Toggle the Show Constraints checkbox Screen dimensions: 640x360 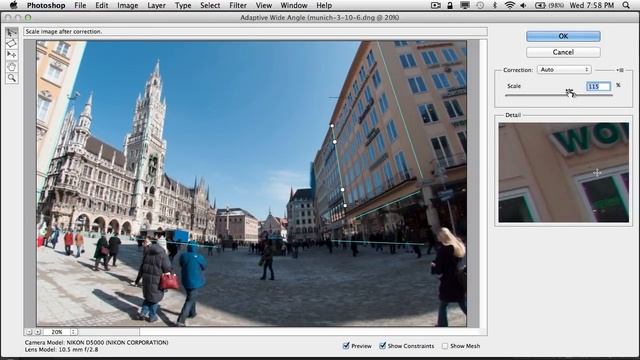[382, 346]
